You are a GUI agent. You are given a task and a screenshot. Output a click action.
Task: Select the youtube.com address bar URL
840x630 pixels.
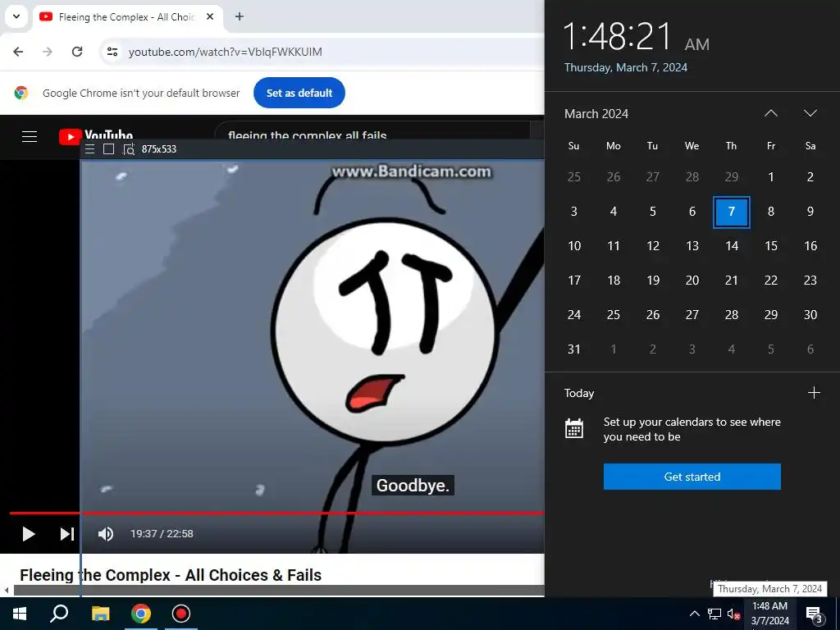pyautogui.click(x=225, y=52)
